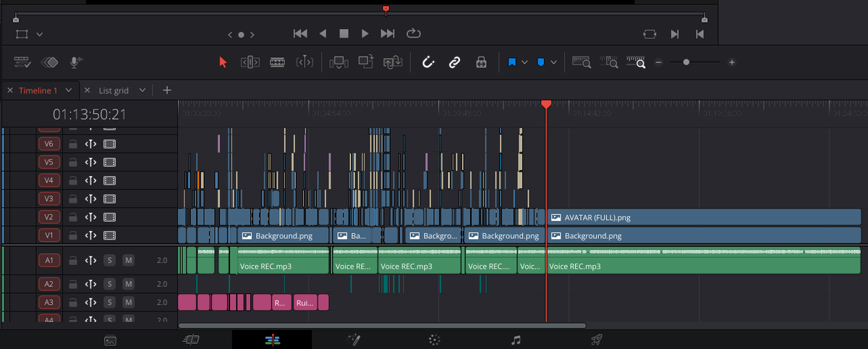Choose Selection Mode arrow tool
Viewport: 868px width, 349px height.
pyautogui.click(x=223, y=63)
